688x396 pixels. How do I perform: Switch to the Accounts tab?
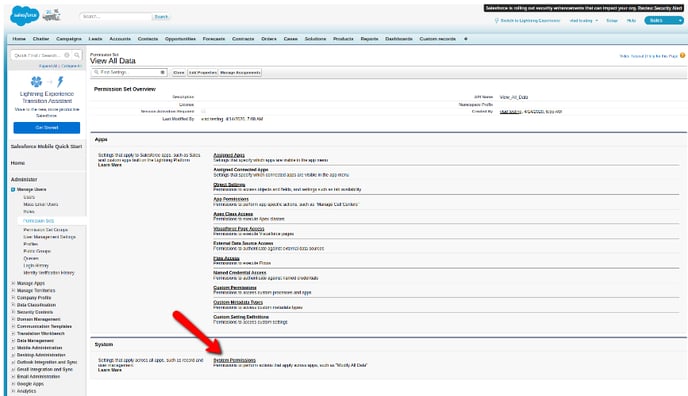[120, 39]
